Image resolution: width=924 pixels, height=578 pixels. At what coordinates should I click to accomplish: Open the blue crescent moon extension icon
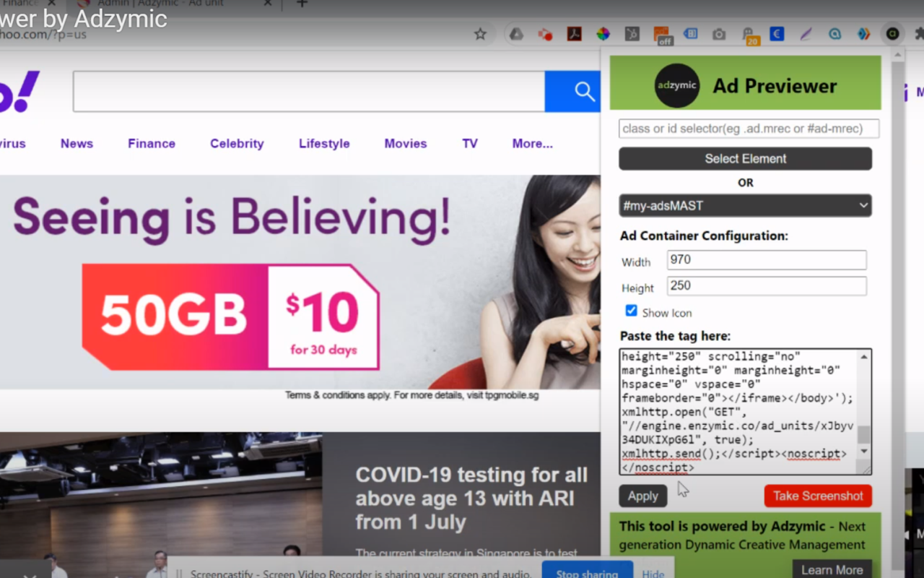point(777,34)
